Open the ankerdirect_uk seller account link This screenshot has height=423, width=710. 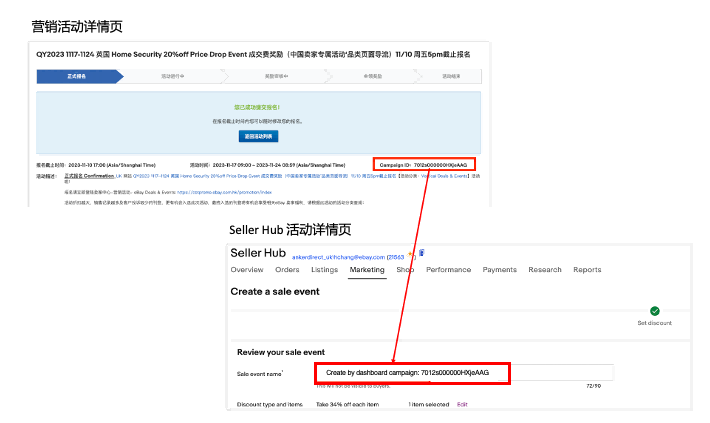338,257
